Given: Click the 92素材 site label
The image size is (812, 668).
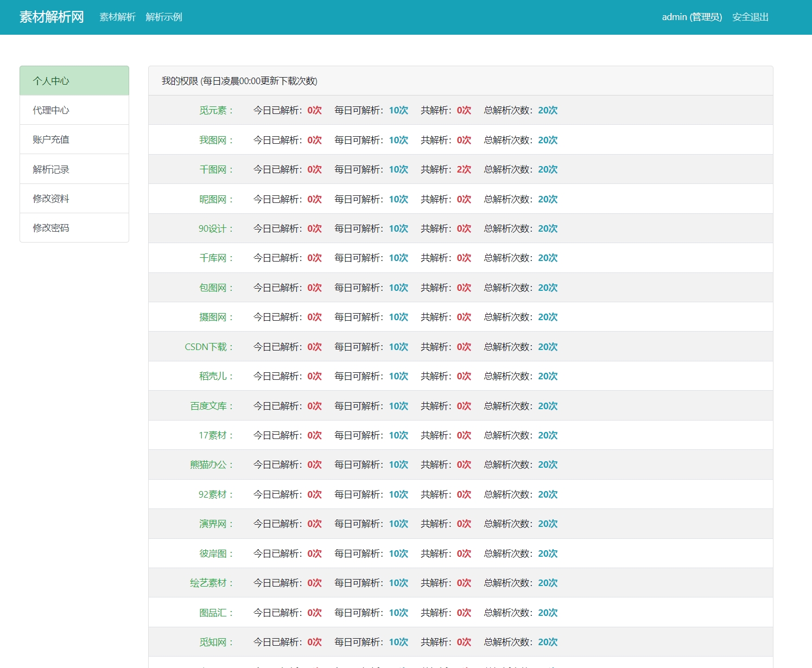Looking at the screenshot, I should (x=216, y=494).
